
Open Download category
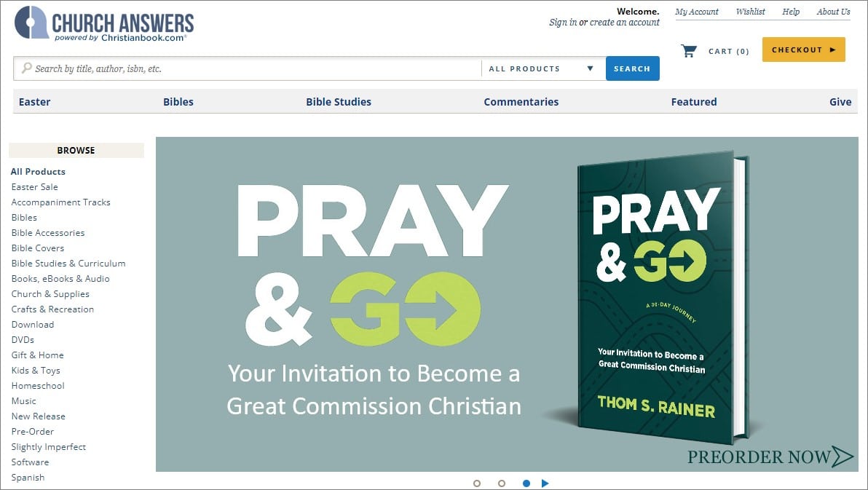(x=33, y=325)
